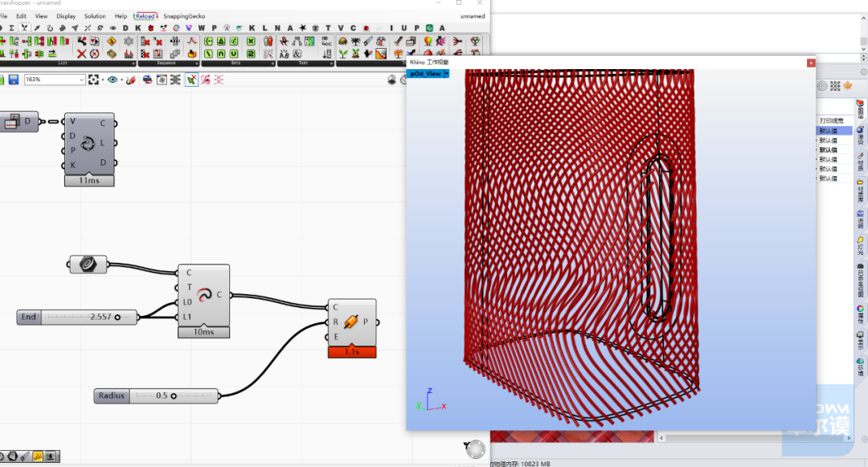Expand the Sets panel with its plus button
The image size is (868, 467).
pyautogui.click(x=272, y=63)
